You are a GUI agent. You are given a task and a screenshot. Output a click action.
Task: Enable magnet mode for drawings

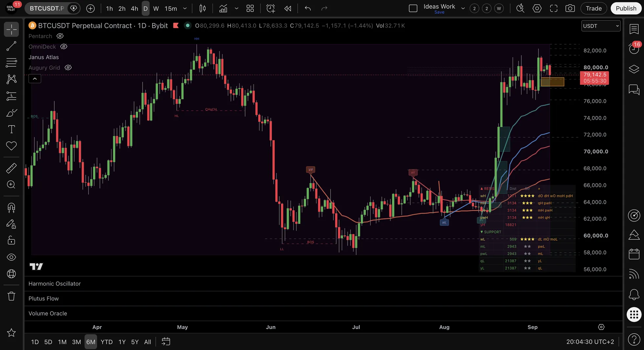(x=11, y=208)
